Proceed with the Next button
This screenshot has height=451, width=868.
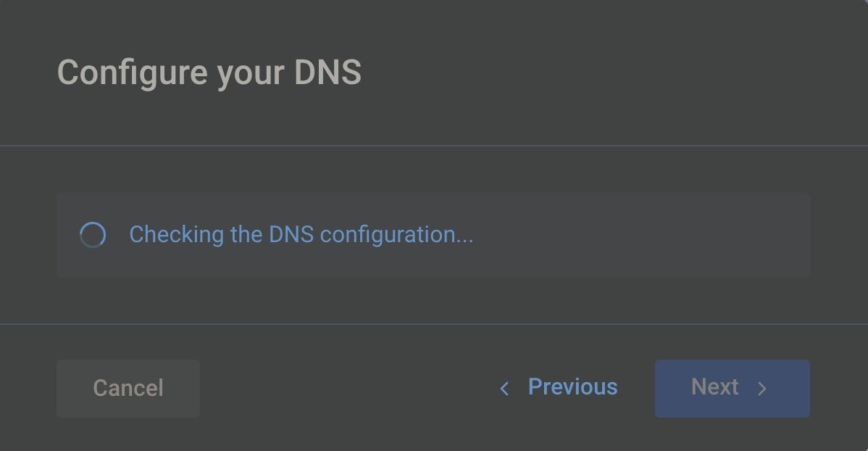tap(732, 388)
